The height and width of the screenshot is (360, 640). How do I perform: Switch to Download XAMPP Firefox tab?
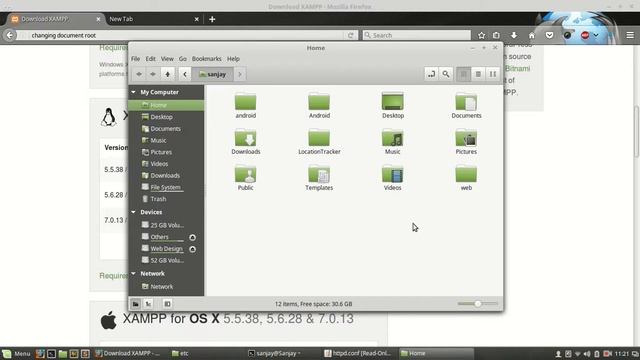[56, 19]
